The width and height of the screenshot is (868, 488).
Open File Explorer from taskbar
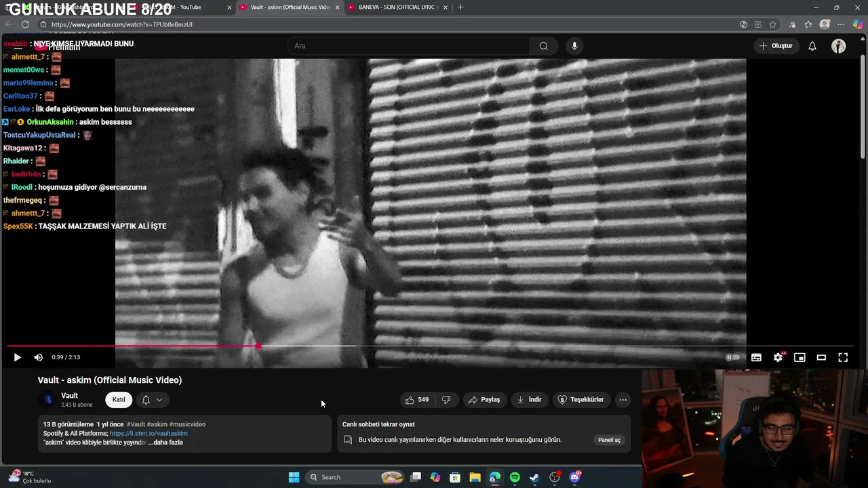coord(475,478)
